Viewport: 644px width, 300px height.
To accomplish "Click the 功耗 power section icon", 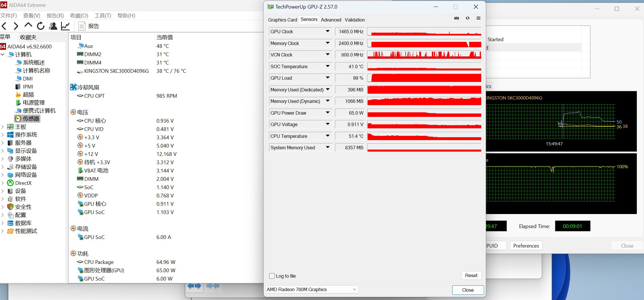I will click(73, 253).
